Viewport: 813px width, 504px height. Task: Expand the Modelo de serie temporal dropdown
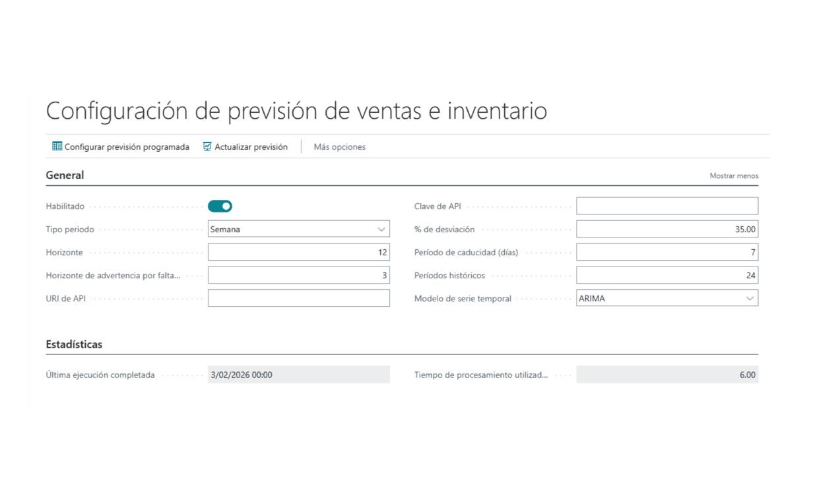click(667, 298)
